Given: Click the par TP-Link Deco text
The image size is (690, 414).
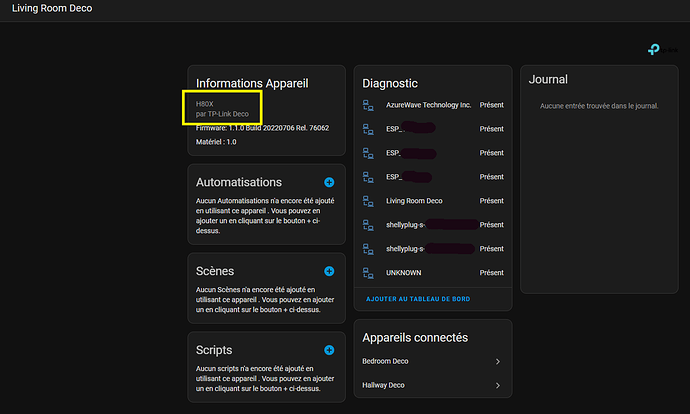Looking at the screenshot, I should tap(222, 114).
